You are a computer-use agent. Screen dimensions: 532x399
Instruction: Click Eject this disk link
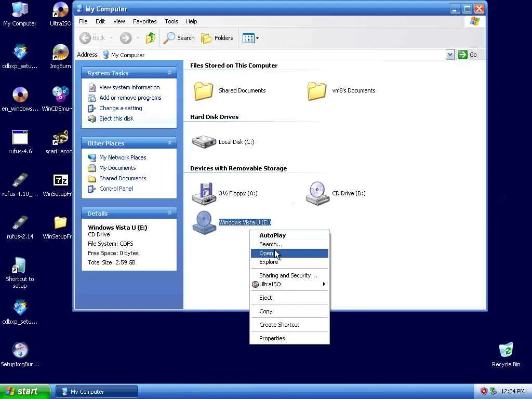[116, 118]
